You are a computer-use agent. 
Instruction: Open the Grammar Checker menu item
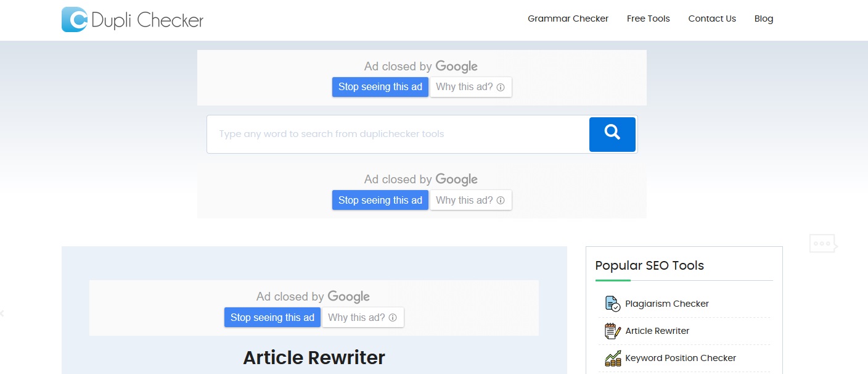pyautogui.click(x=568, y=19)
